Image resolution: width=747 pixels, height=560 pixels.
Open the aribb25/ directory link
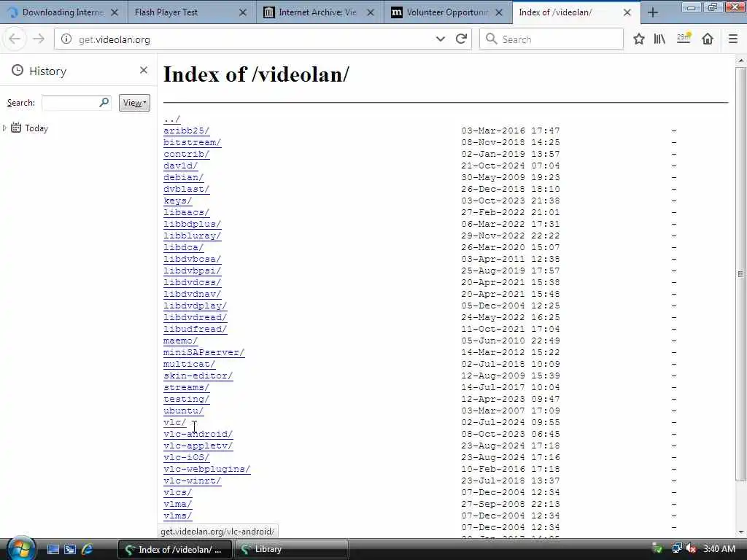tap(186, 131)
